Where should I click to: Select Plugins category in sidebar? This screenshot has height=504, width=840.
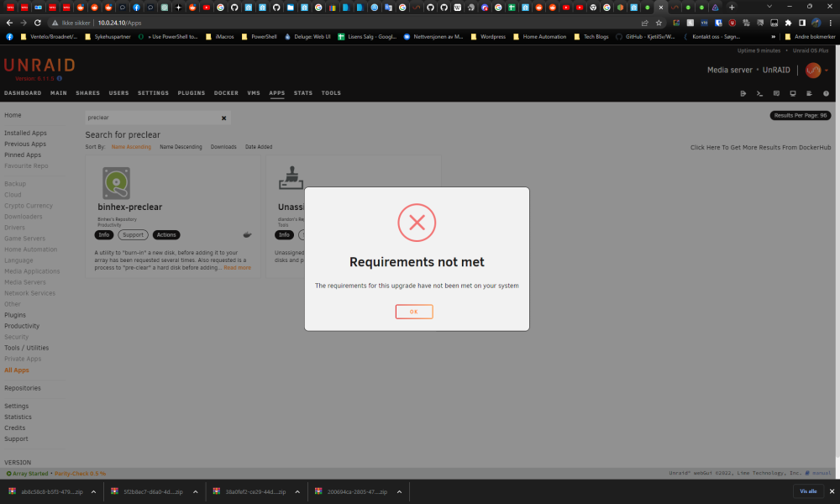click(15, 315)
